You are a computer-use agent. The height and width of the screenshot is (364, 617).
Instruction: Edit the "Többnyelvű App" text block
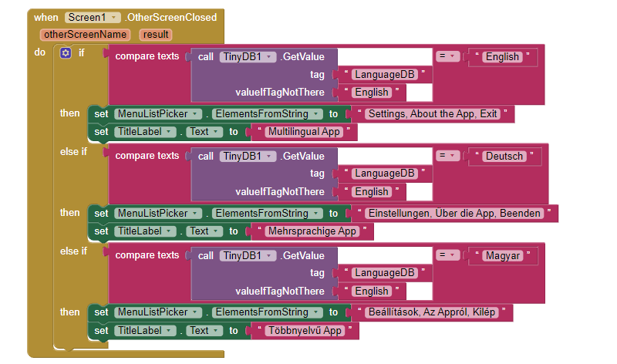pyautogui.click(x=305, y=331)
